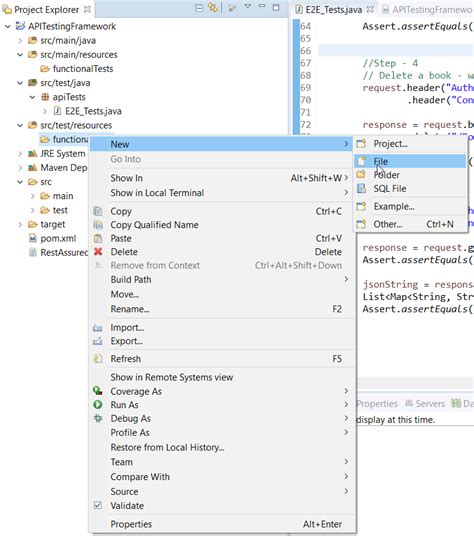Click Restore from Local History...
Screen dimensions: 474x536
point(221,447)
